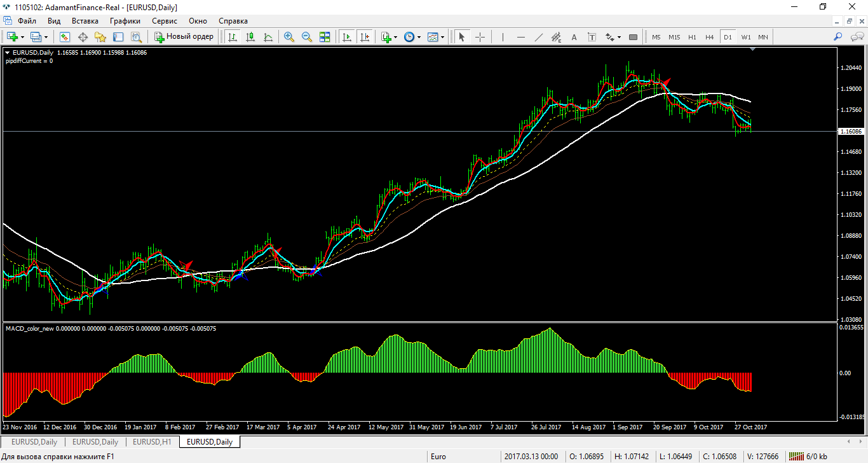Toggle the Terminal panel icon
Screen dimensions: 868x463
click(118, 37)
